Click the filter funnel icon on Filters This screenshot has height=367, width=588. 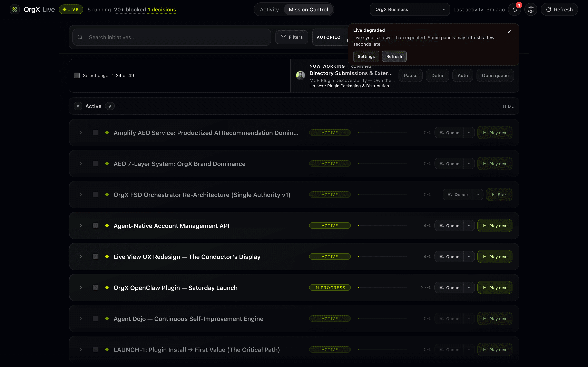[284, 37]
